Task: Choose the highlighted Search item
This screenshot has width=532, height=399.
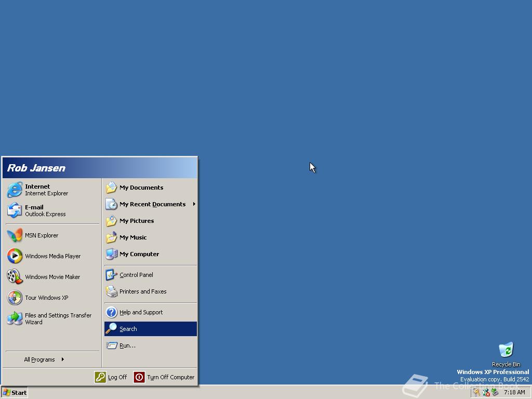Action: [151, 329]
